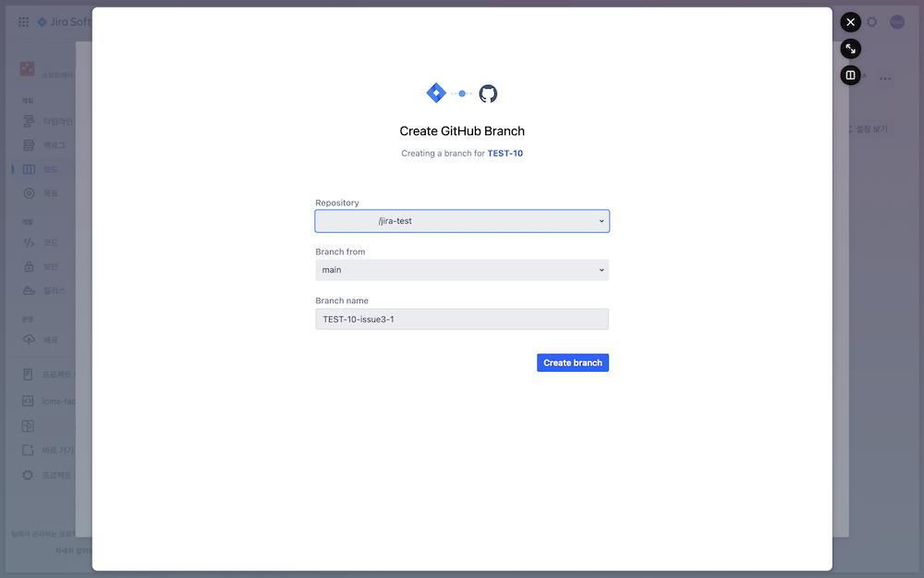924x578 pixels.
Task: Open 타임라인 in the Jira sidebar
Action: click(x=48, y=121)
